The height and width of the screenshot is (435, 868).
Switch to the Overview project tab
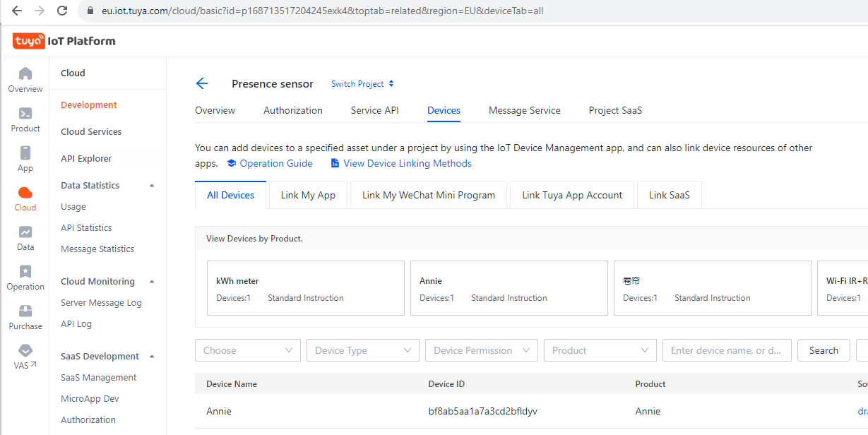coord(215,110)
